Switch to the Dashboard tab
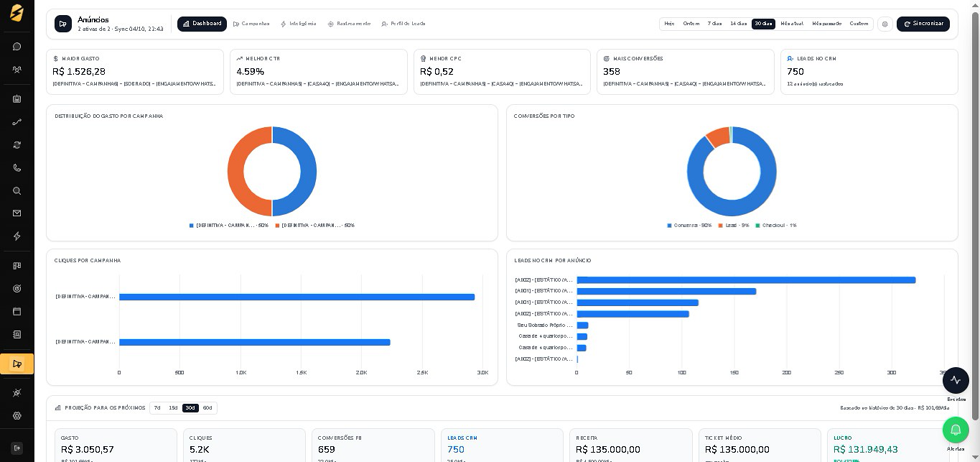 (x=202, y=24)
